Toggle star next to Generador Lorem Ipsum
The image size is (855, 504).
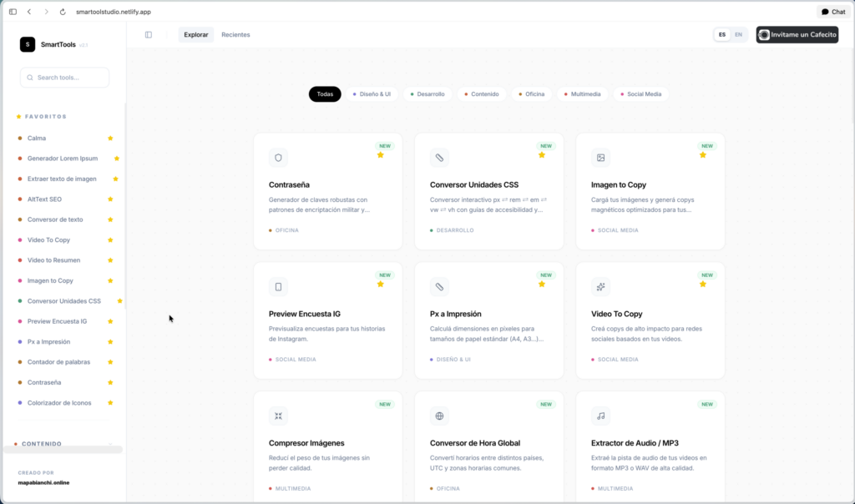click(117, 159)
